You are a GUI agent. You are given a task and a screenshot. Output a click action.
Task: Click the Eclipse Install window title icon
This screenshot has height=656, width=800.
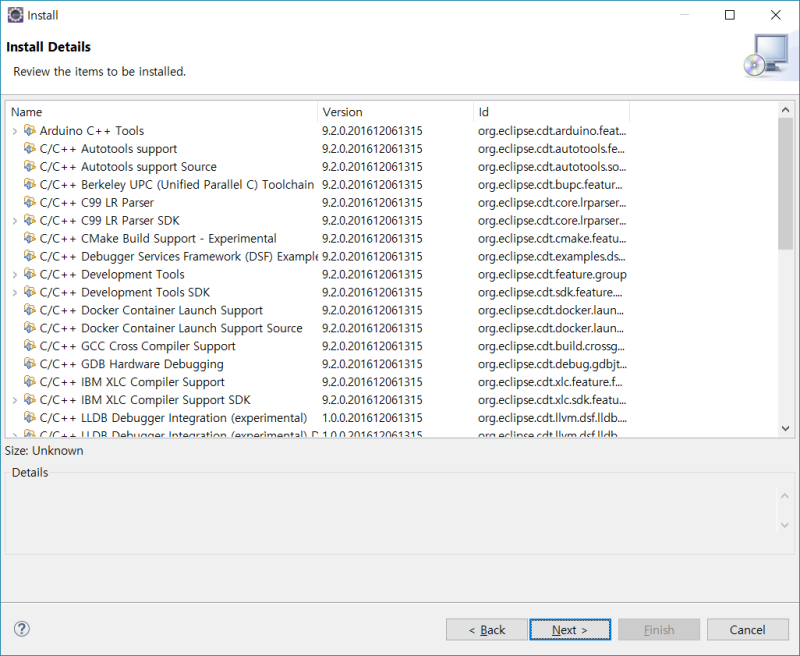[15, 15]
